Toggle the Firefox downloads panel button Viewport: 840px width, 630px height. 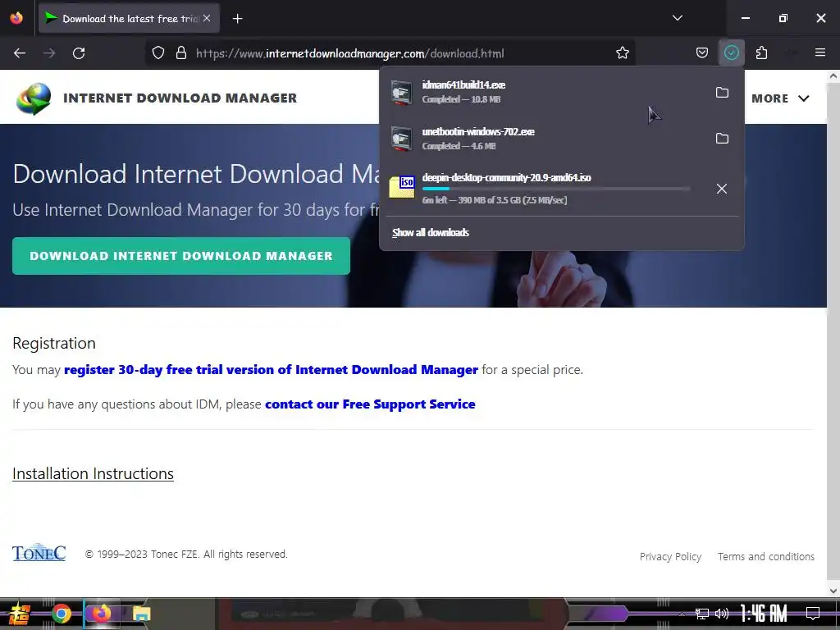click(x=731, y=52)
